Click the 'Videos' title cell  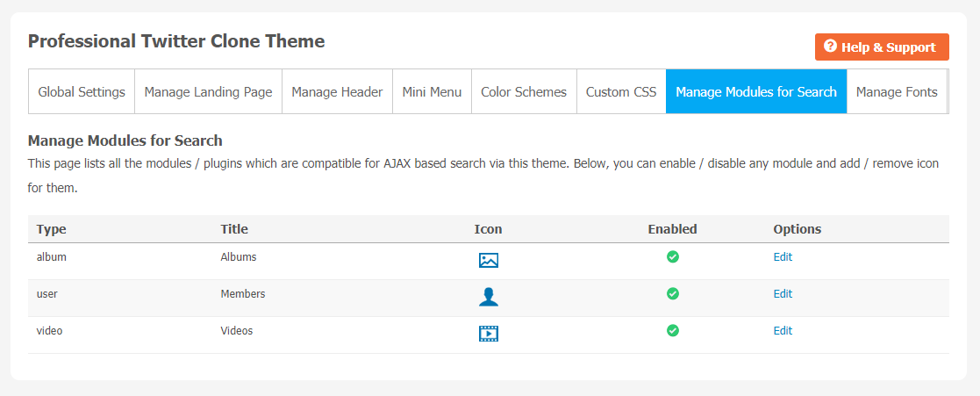click(x=236, y=330)
